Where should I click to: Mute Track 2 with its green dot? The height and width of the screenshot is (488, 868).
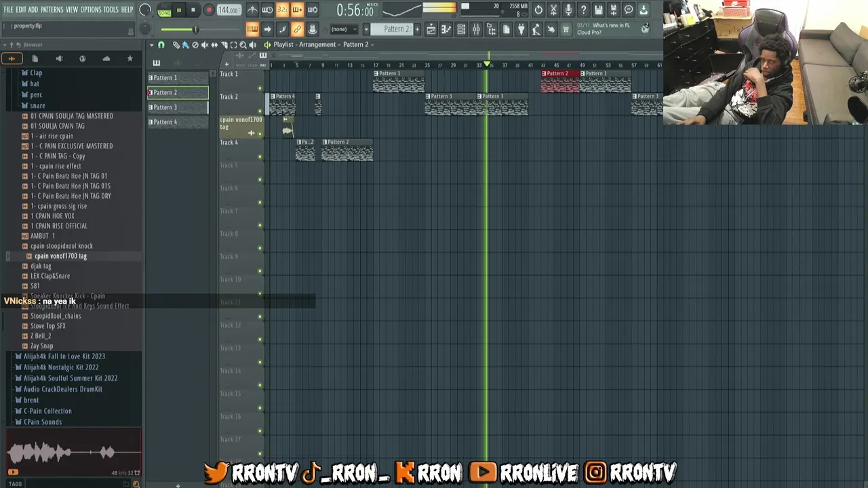260,111
